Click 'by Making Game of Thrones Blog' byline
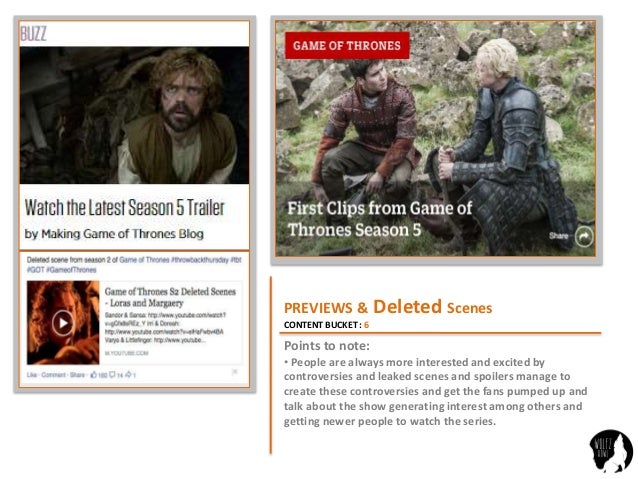Screen dimensions: 638x479 114,234
